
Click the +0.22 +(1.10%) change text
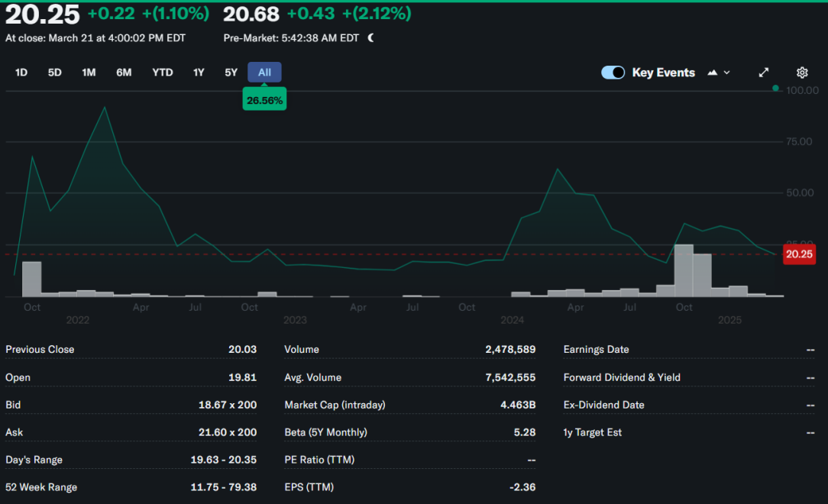coord(148,14)
